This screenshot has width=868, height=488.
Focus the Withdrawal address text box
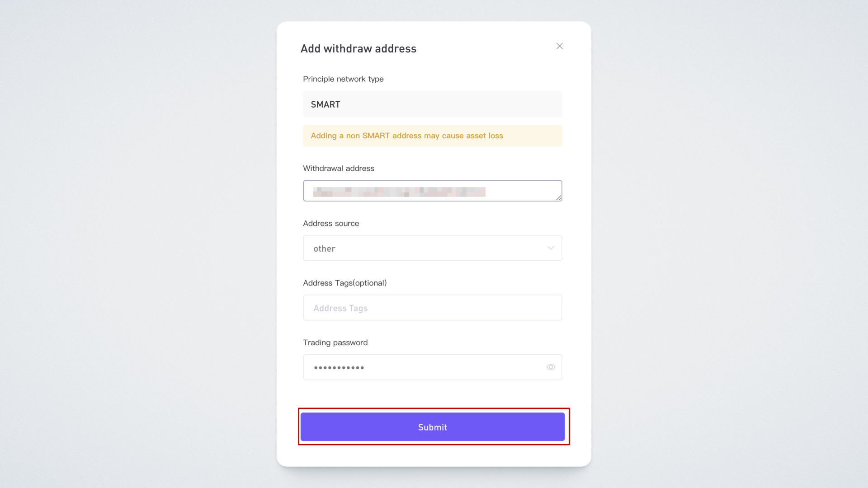(520, 191)
